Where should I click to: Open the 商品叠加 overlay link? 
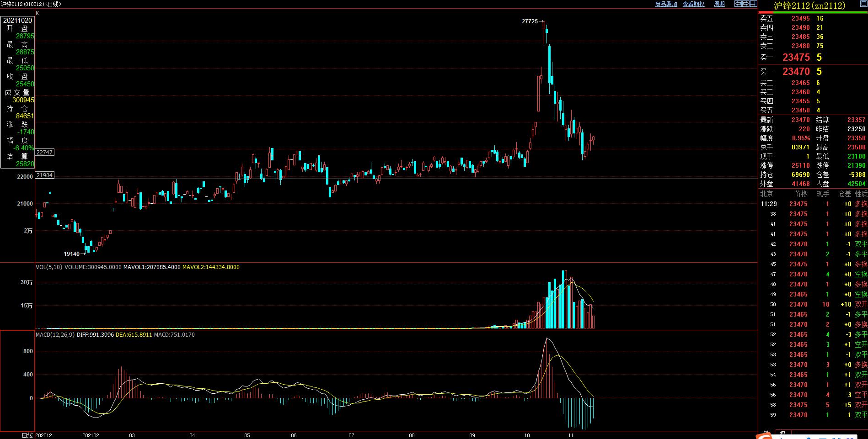click(x=666, y=4)
